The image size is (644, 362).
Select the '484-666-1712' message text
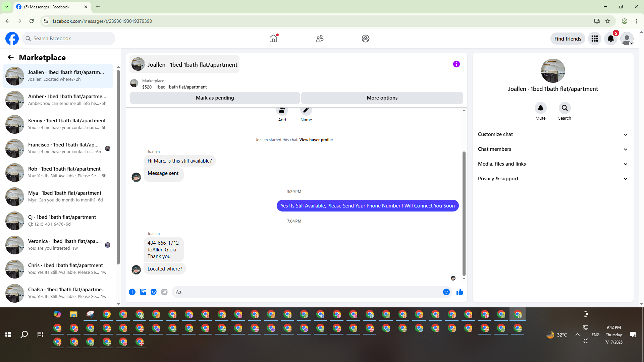tap(163, 243)
